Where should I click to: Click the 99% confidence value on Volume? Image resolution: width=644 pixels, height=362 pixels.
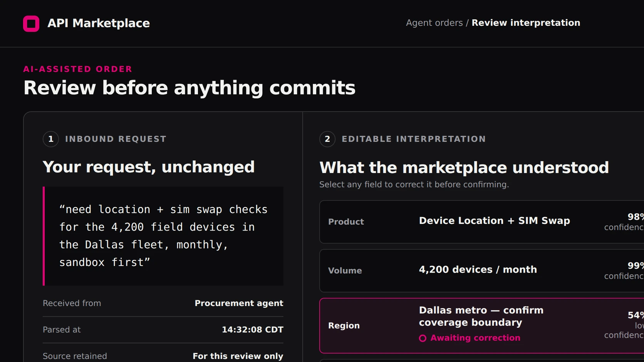(x=624, y=271)
